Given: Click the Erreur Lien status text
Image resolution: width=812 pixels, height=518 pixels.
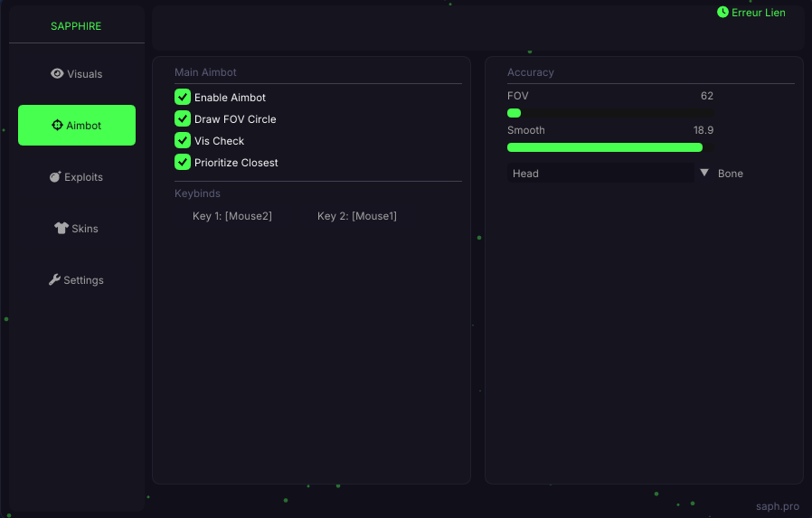Looking at the screenshot, I should 758,13.
